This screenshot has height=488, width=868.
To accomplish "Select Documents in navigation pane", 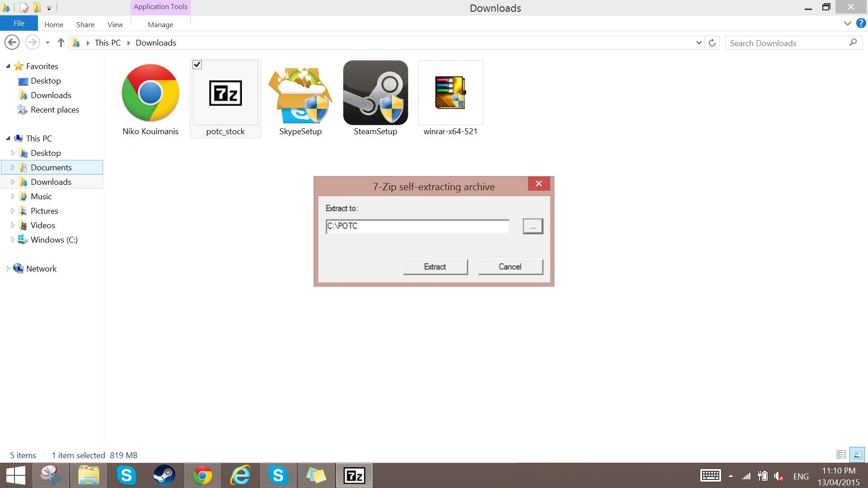I will 51,167.
